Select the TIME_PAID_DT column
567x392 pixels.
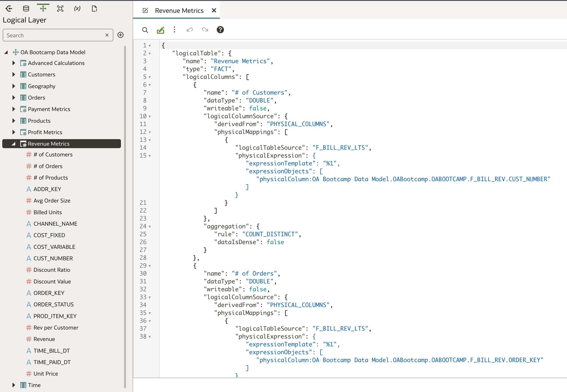click(52, 362)
